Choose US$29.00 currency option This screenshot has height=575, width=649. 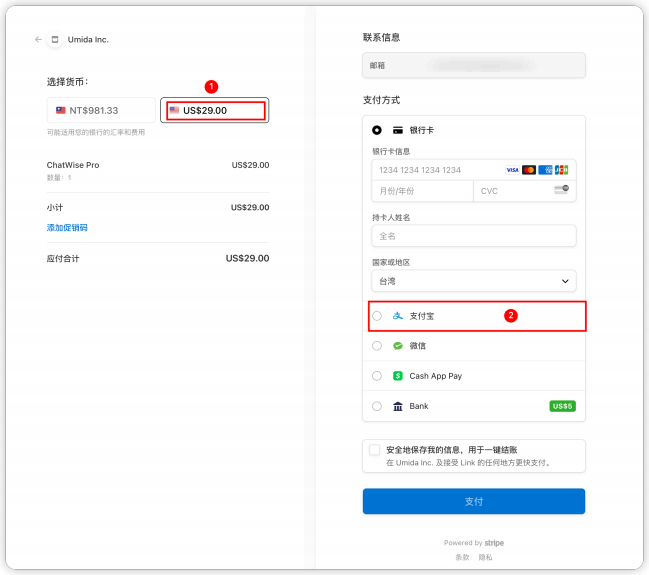click(214, 110)
